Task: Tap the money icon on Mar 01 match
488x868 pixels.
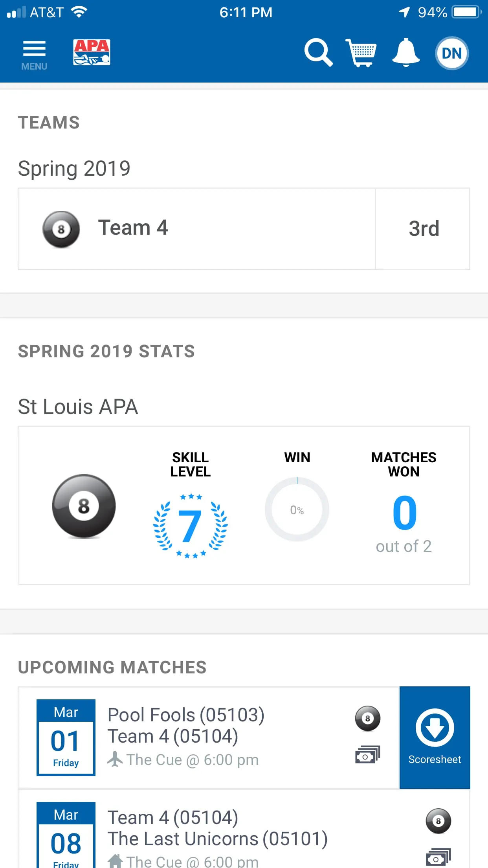Action: (x=368, y=755)
